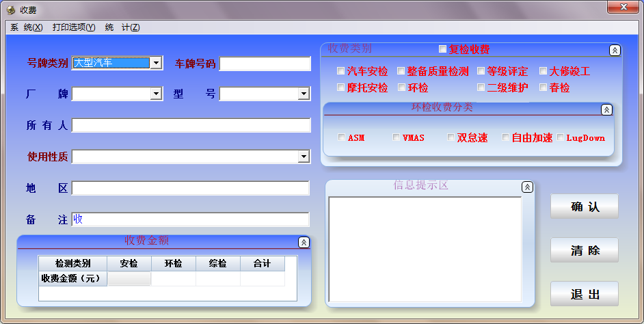Collapse the 信息提示区 panel chevron

pyautogui.click(x=527, y=187)
